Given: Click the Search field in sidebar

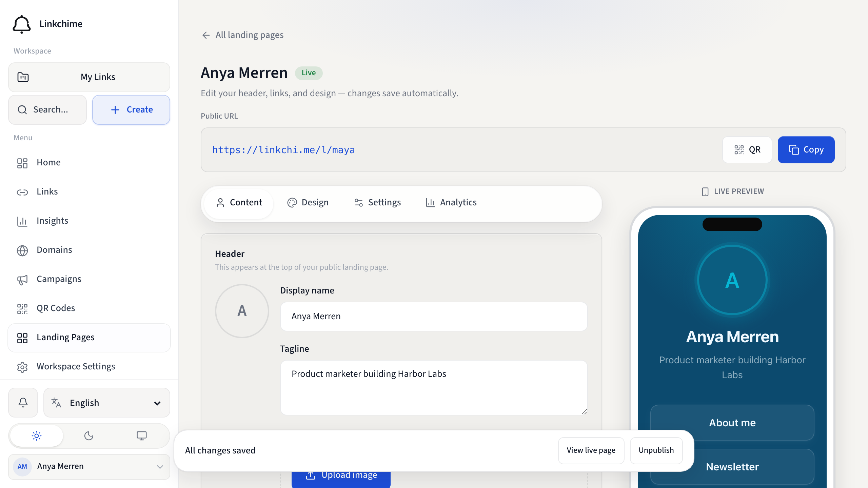Looking at the screenshot, I should click(47, 109).
